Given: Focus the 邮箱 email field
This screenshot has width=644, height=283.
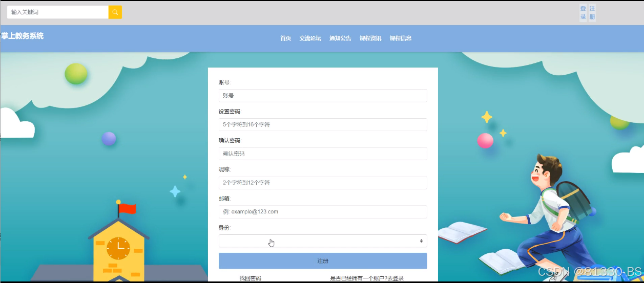Looking at the screenshot, I should click(x=323, y=212).
